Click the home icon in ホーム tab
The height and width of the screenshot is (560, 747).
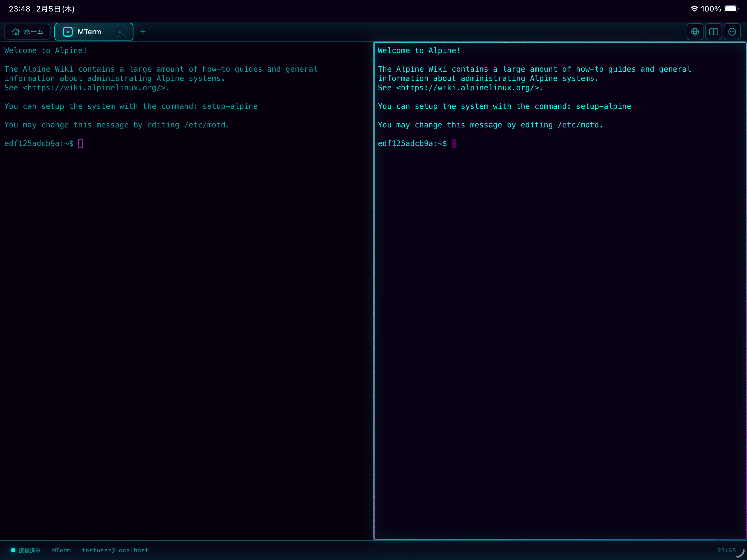pos(16,32)
